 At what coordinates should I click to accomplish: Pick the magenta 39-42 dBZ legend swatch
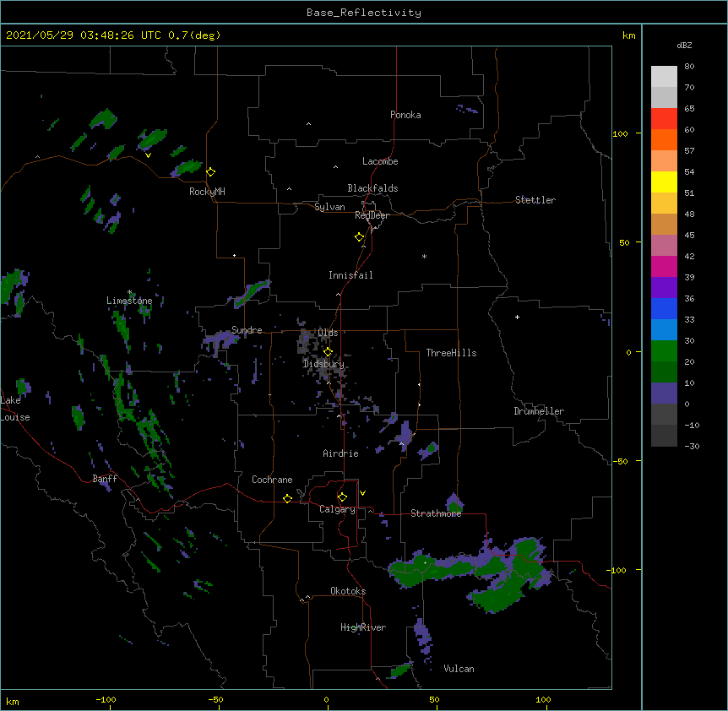click(x=664, y=266)
